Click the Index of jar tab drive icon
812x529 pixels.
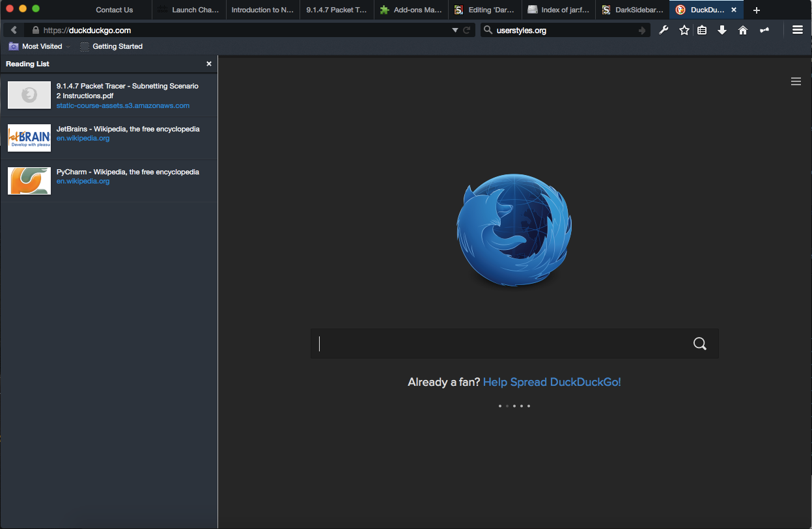[x=533, y=10]
